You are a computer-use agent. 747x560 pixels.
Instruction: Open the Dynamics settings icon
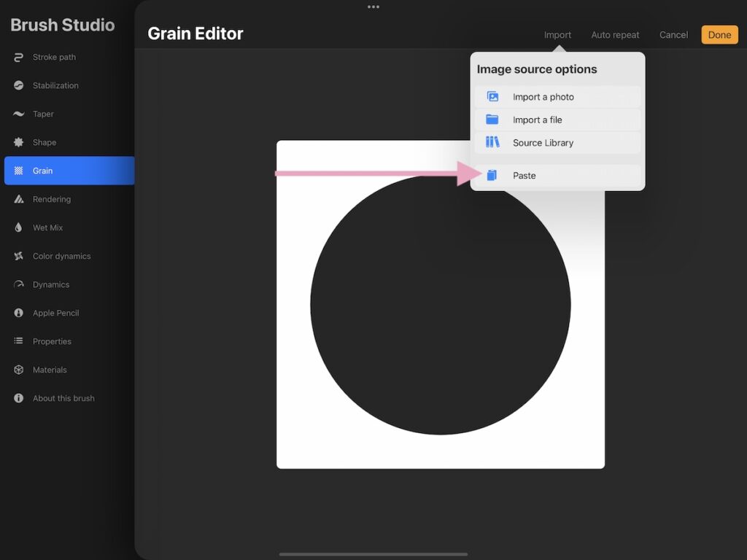click(x=20, y=284)
